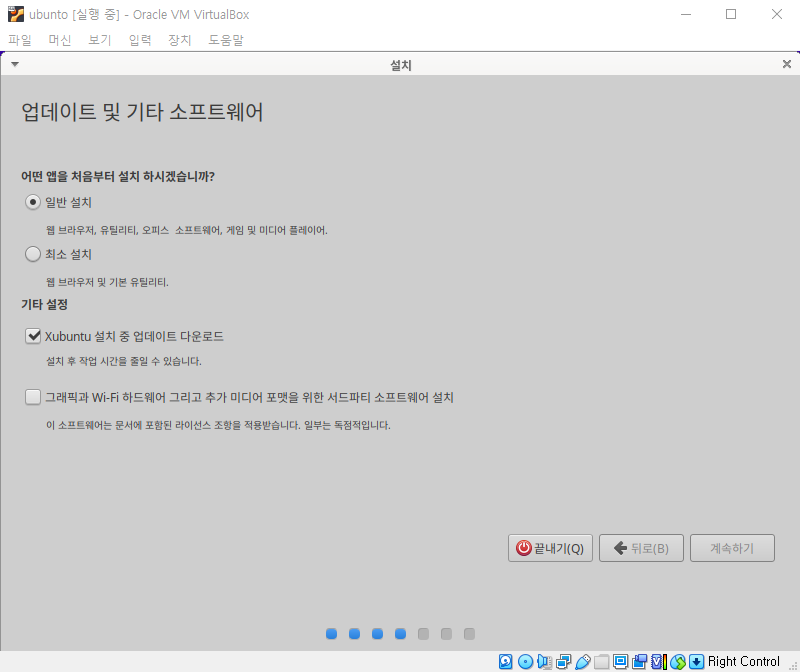Click the display monitor status icon
The image size is (800, 672).
coord(620,662)
